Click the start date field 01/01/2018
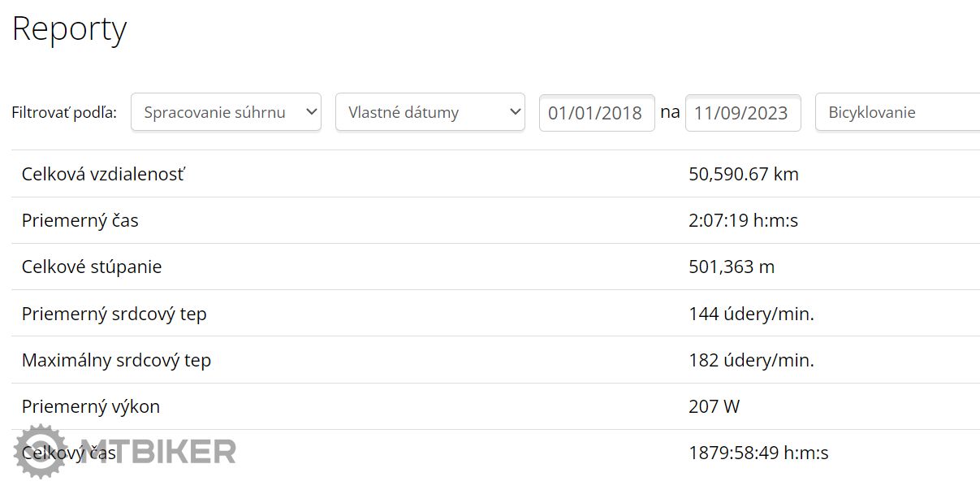 point(597,113)
